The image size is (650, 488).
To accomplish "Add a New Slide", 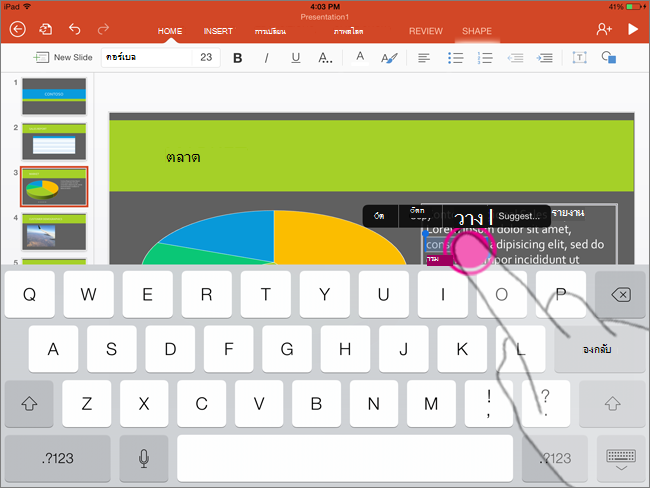I will tap(63, 58).
